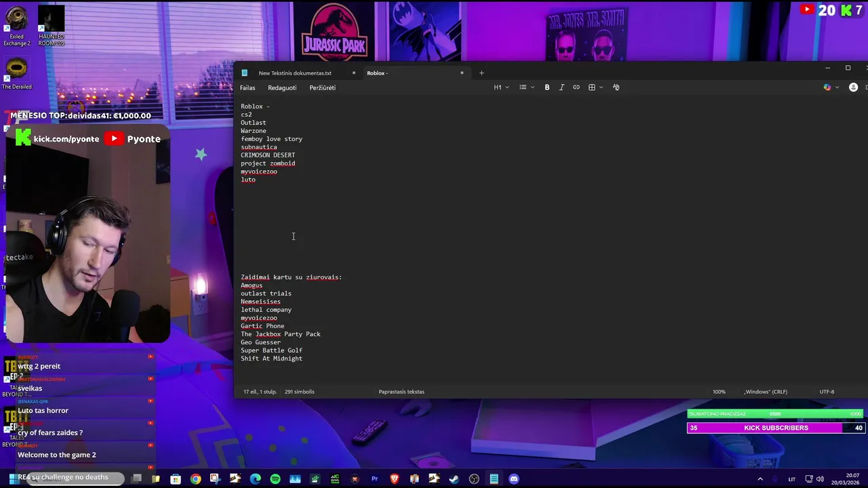Open the volume control in system tray
The image size is (868, 488).
pos(819,479)
